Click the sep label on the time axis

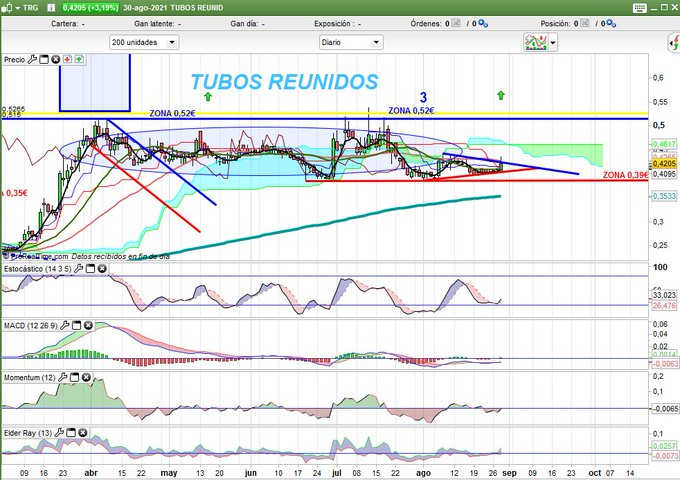509,473
